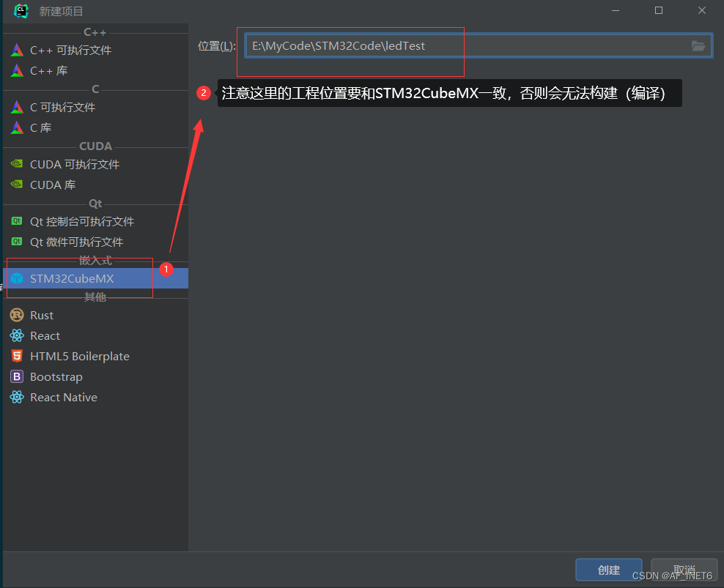Select the C 库 project type

tap(95, 127)
